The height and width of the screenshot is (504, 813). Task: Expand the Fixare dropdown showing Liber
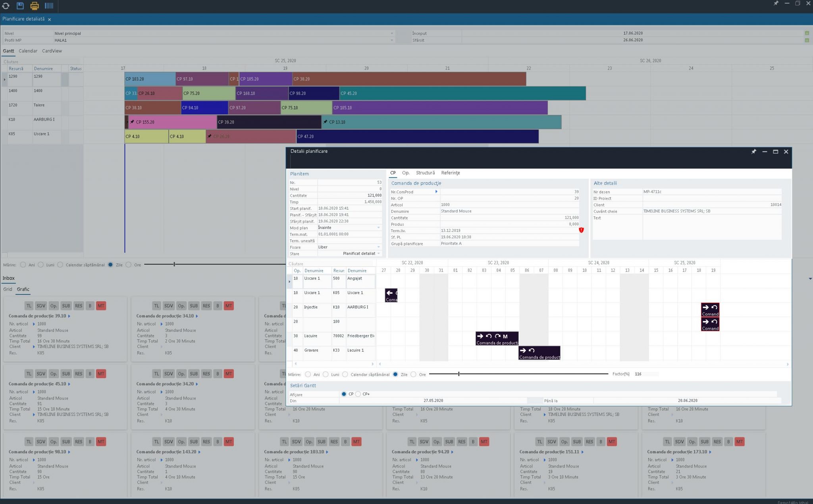378,247
